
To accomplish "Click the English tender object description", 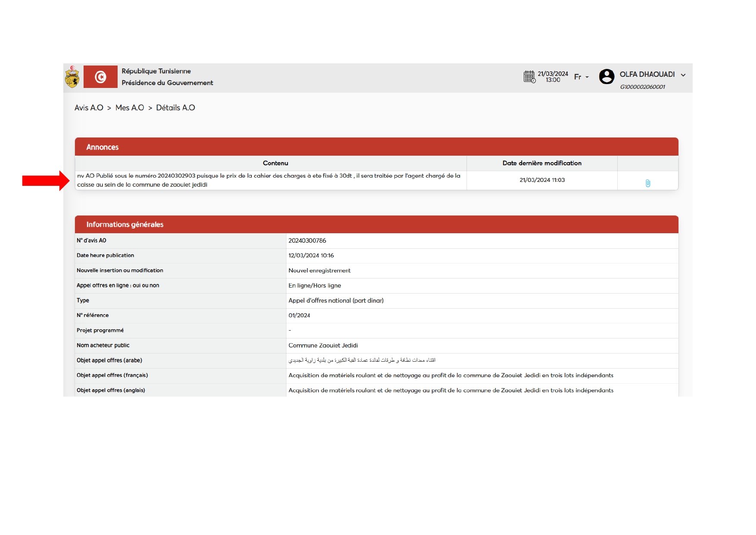I will pyautogui.click(x=451, y=390).
